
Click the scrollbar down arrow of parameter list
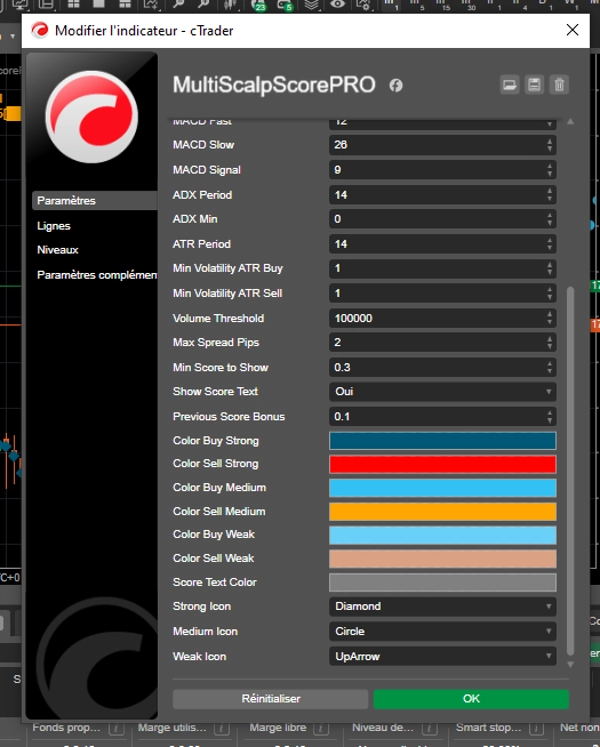coord(570,664)
